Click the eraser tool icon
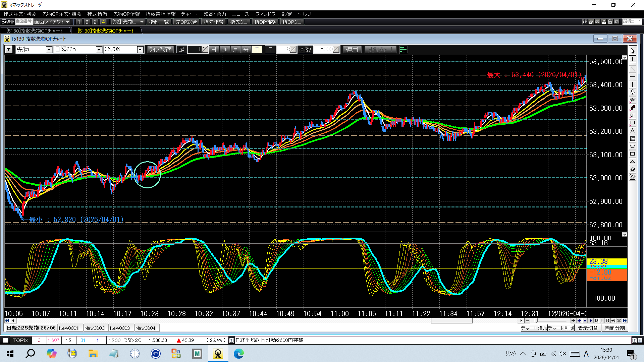 point(632,169)
